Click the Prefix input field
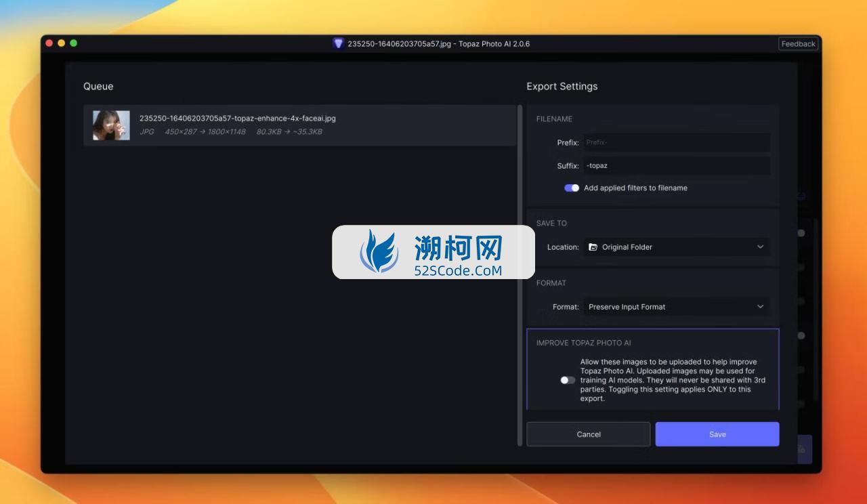This screenshot has height=504, width=867. tap(676, 142)
